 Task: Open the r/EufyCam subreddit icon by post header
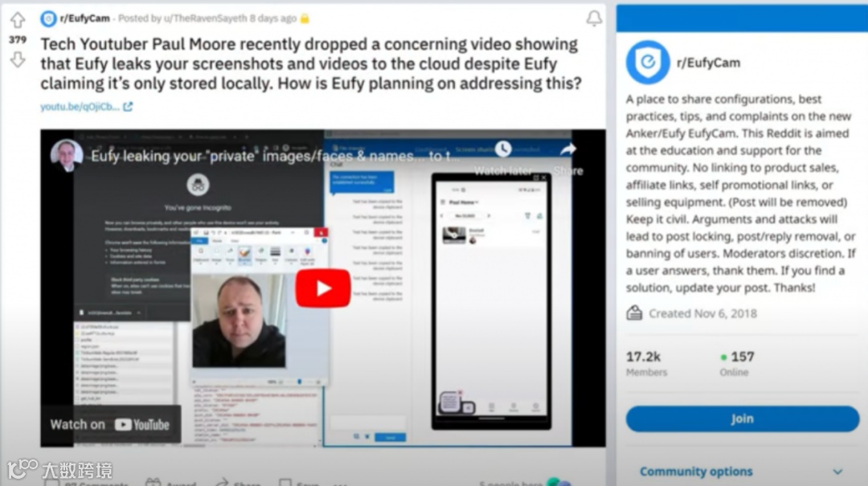point(48,18)
